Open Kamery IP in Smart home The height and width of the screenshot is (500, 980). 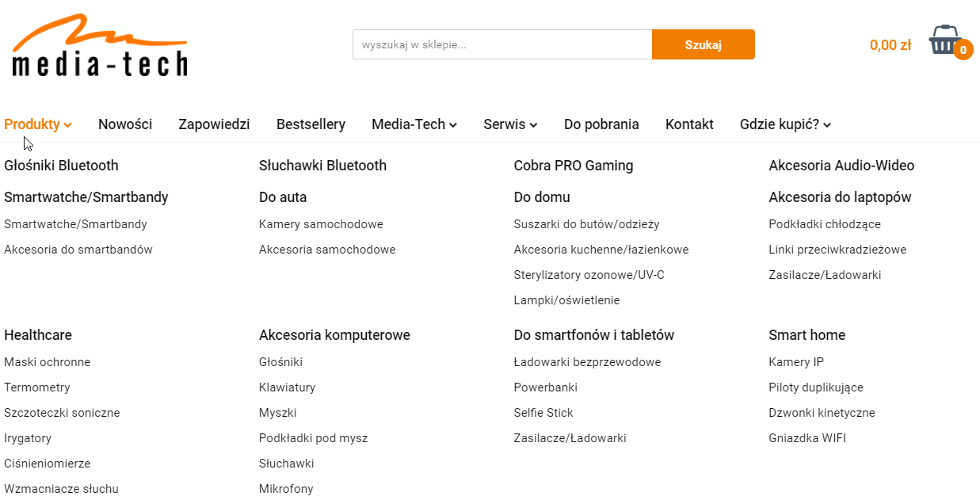[x=796, y=362]
